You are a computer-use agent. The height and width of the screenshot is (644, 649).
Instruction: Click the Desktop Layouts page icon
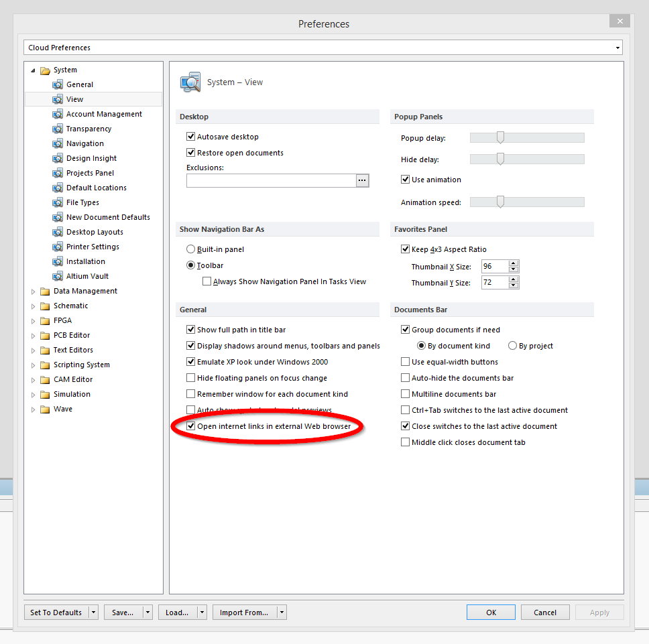(x=58, y=232)
